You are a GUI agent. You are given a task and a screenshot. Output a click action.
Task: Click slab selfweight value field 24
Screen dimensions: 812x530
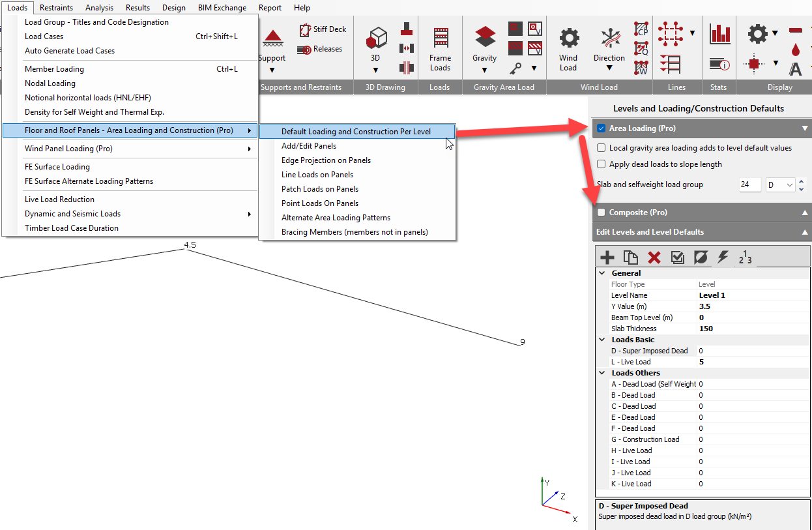click(x=750, y=185)
